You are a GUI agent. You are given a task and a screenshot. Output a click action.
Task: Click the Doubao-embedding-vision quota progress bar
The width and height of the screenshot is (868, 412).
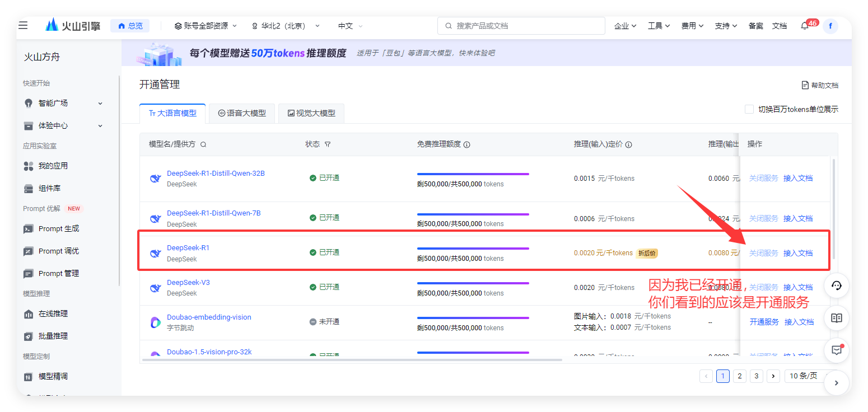coord(473,318)
